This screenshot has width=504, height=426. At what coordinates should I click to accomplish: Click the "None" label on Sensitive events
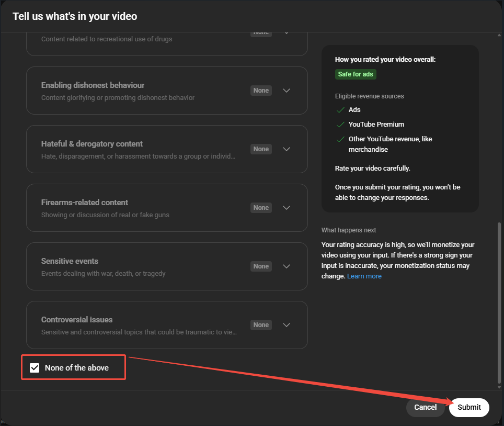(261, 266)
